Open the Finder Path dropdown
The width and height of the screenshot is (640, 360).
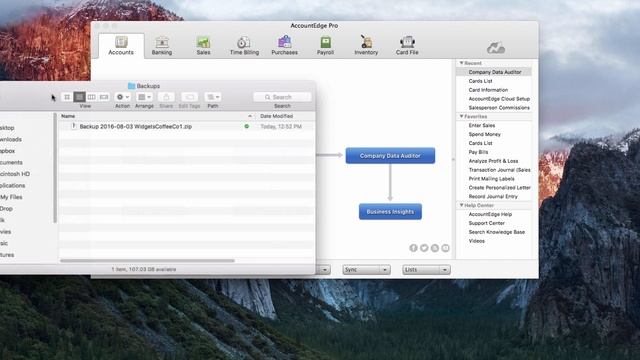pyautogui.click(x=213, y=97)
